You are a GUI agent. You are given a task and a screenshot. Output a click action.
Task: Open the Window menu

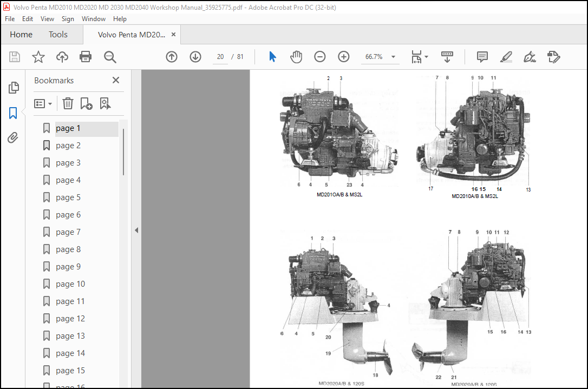click(93, 19)
